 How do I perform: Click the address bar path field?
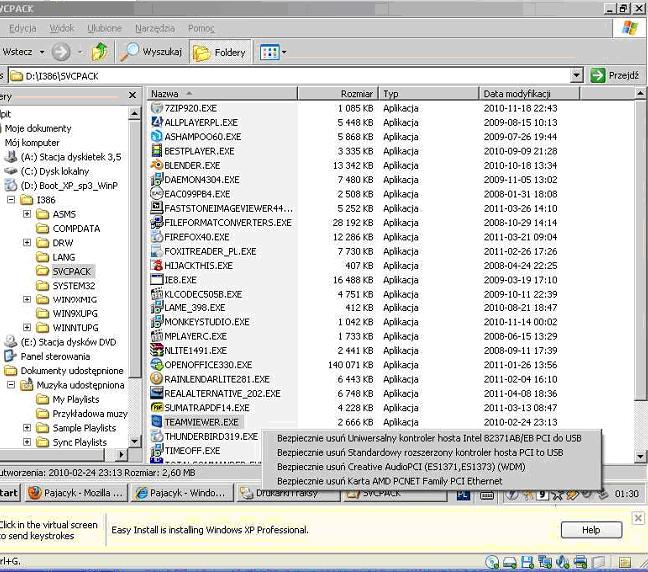pos(289,76)
